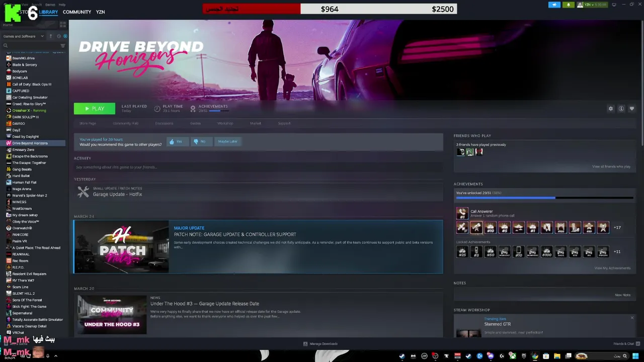Open the YZN profile tab
This screenshot has height=362, width=644.
(x=100, y=12)
